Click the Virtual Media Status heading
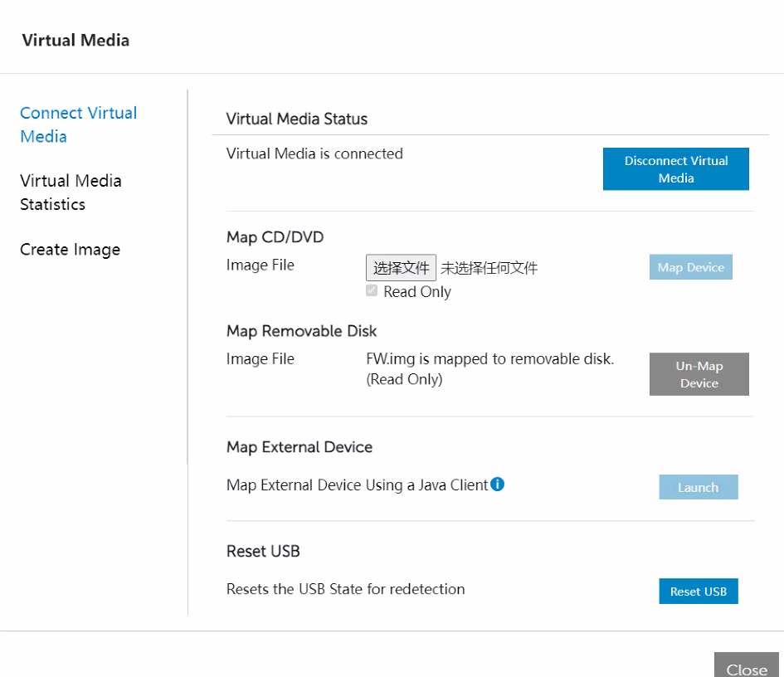The width and height of the screenshot is (784, 677). pyautogui.click(x=296, y=119)
